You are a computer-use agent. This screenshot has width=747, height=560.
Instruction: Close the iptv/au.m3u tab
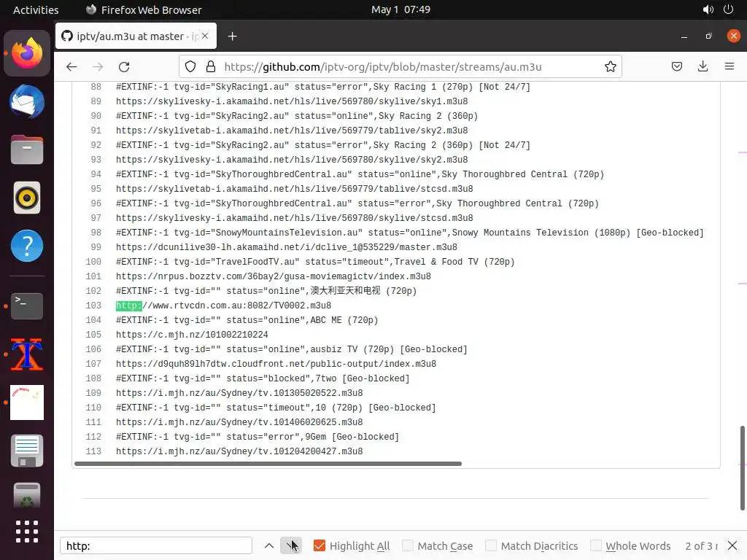coord(205,36)
